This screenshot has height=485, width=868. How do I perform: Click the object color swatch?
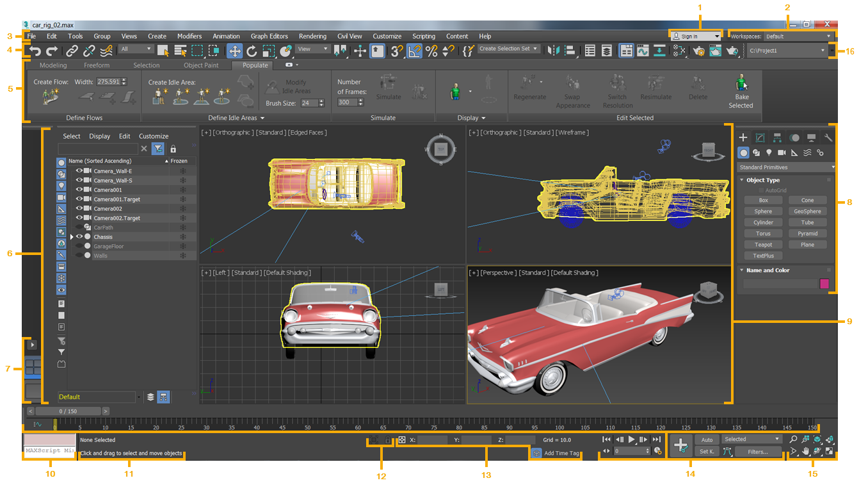(x=824, y=283)
